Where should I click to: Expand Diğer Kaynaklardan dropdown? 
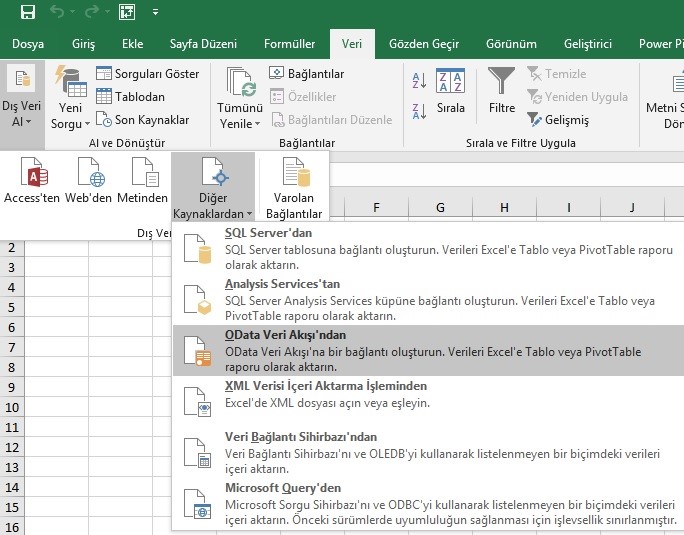point(213,190)
